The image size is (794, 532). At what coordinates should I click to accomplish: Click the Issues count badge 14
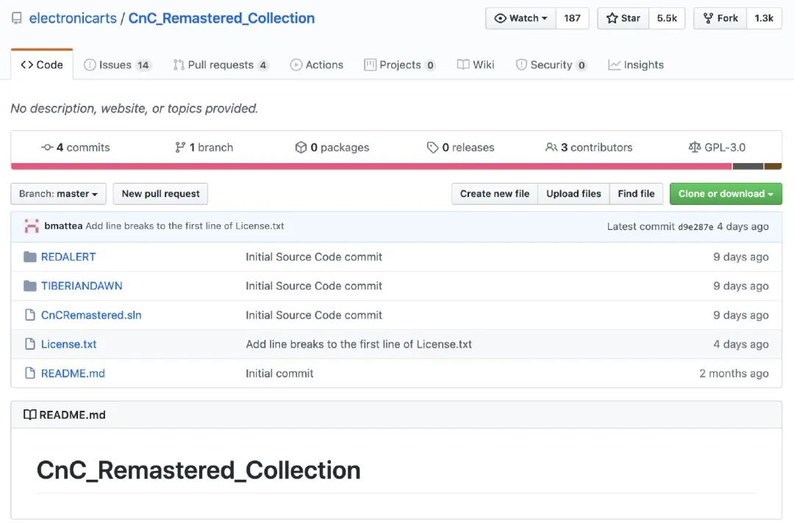click(x=143, y=65)
